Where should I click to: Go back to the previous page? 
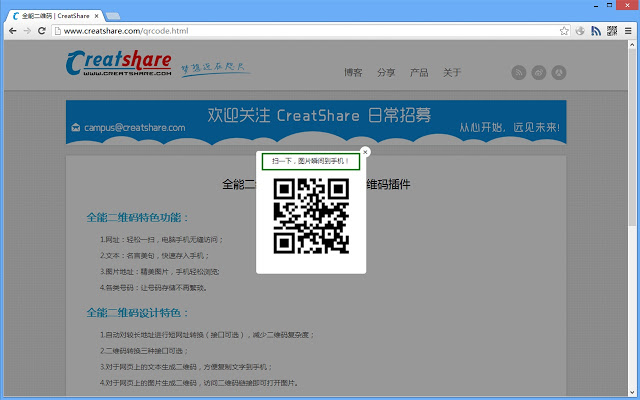[x=10, y=31]
